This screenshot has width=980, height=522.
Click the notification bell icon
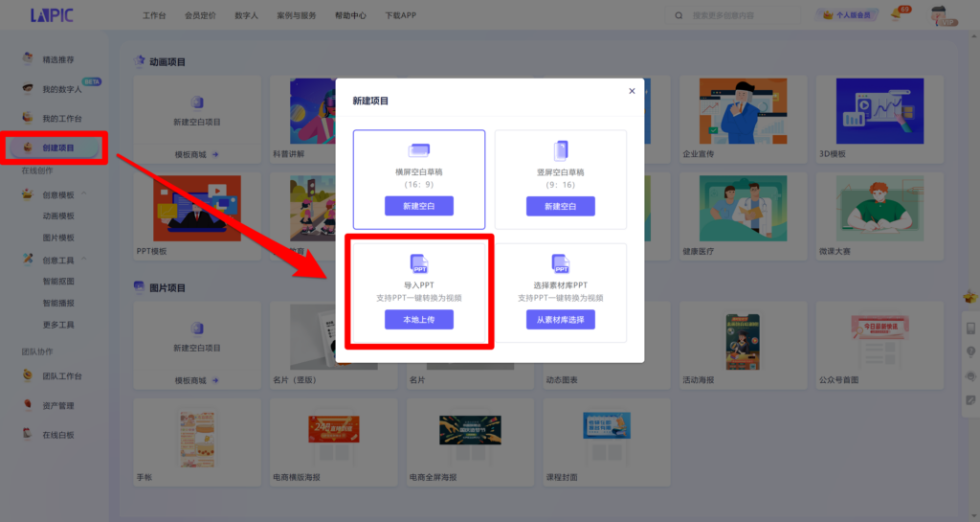(x=896, y=15)
